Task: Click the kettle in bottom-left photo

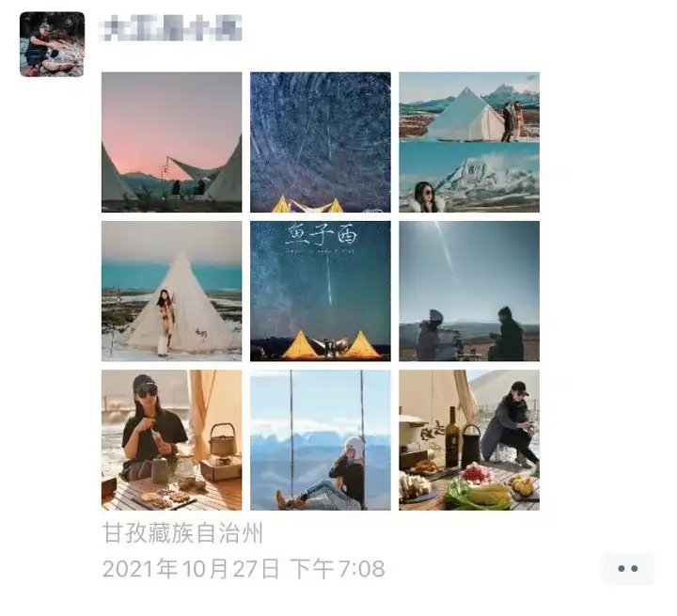Action: (222, 441)
